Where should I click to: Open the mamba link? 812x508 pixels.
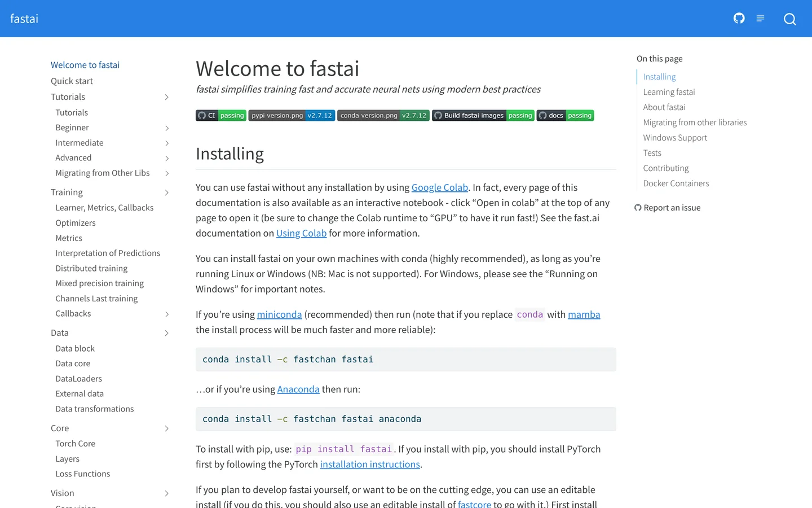[x=584, y=314]
